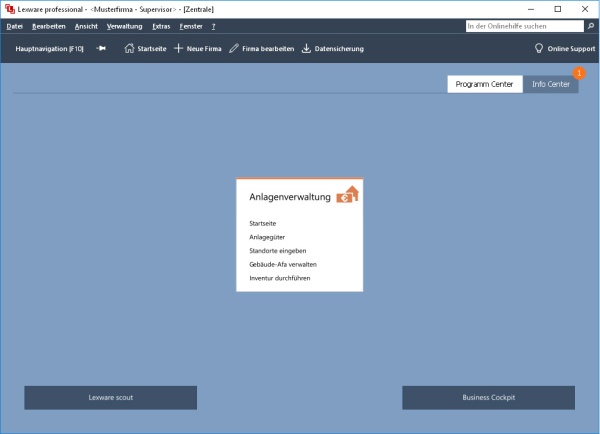
Task: Launch Lexware scout button
Action: (x=111, y=398)
